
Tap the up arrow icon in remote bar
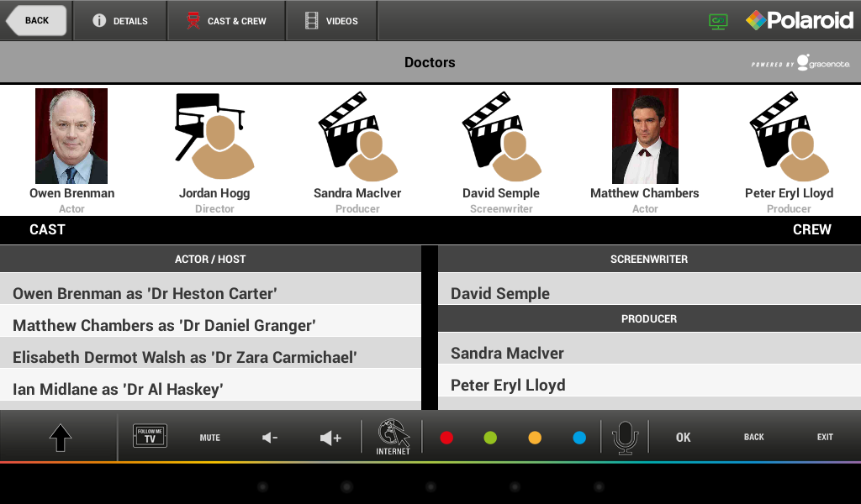tap(61, 438)
